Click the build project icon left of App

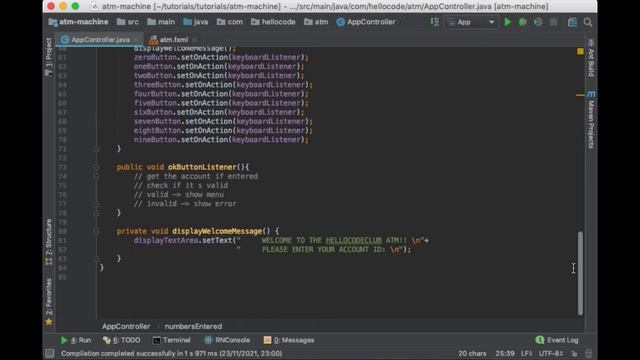434,22
